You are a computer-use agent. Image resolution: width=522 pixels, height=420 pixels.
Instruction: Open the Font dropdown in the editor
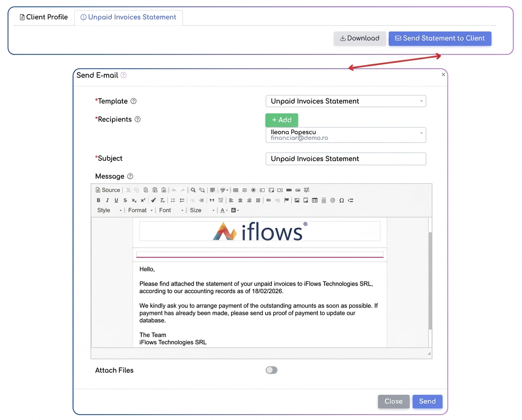[171, 210]
